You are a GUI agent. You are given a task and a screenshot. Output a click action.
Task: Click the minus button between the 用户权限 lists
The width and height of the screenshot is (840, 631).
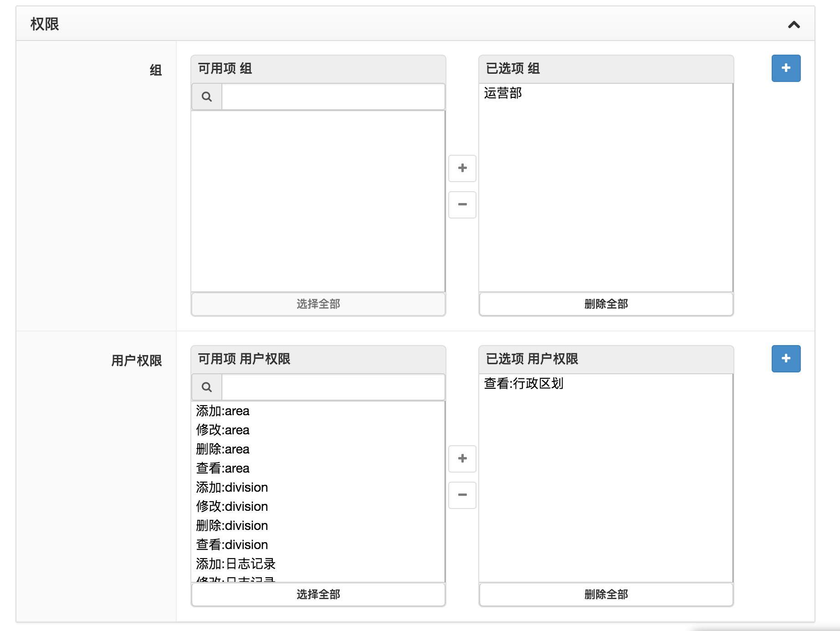tap(462, 495)
